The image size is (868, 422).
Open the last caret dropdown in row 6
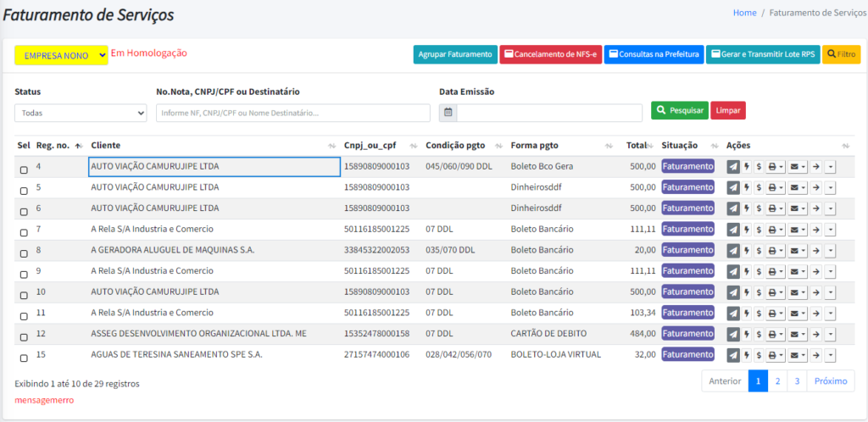(830, 209)
